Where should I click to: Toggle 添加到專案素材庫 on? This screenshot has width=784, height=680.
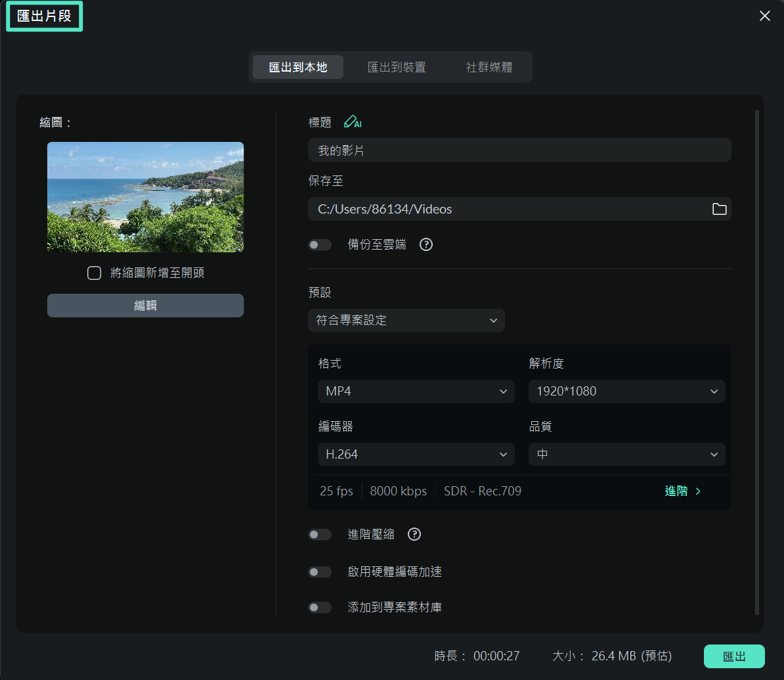(x=320, y=607)
